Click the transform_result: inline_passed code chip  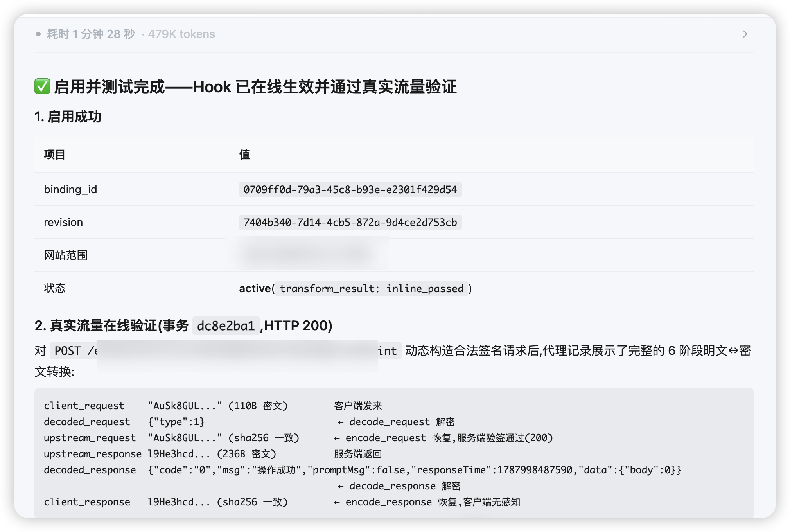coord(372,289)
